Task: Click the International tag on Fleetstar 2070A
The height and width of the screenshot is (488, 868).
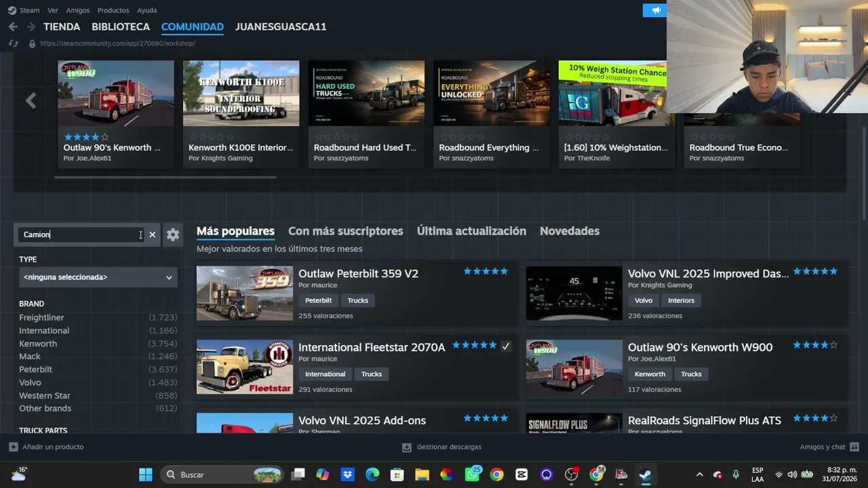Action: pyautogui.click(x=325, y=374)
